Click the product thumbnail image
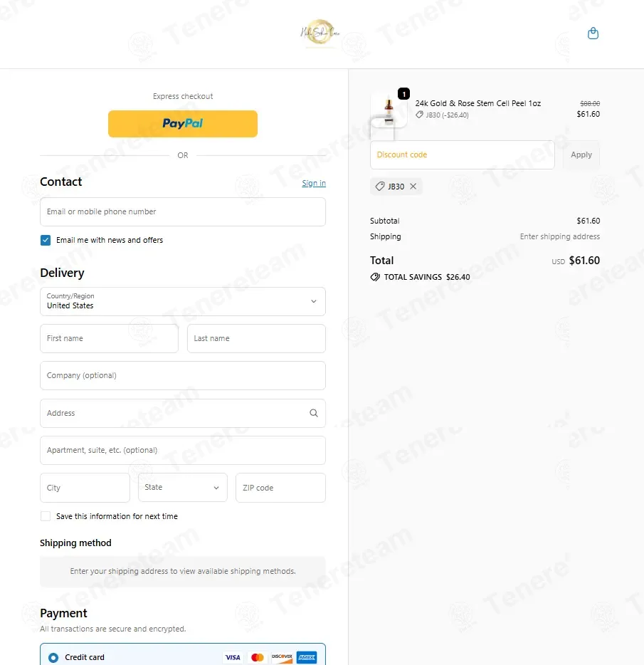The image size is (644, 665). [389, 111]
